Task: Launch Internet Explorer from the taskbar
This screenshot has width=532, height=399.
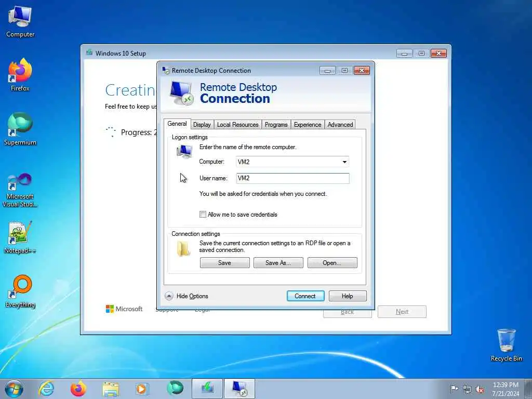Action: 46,389
